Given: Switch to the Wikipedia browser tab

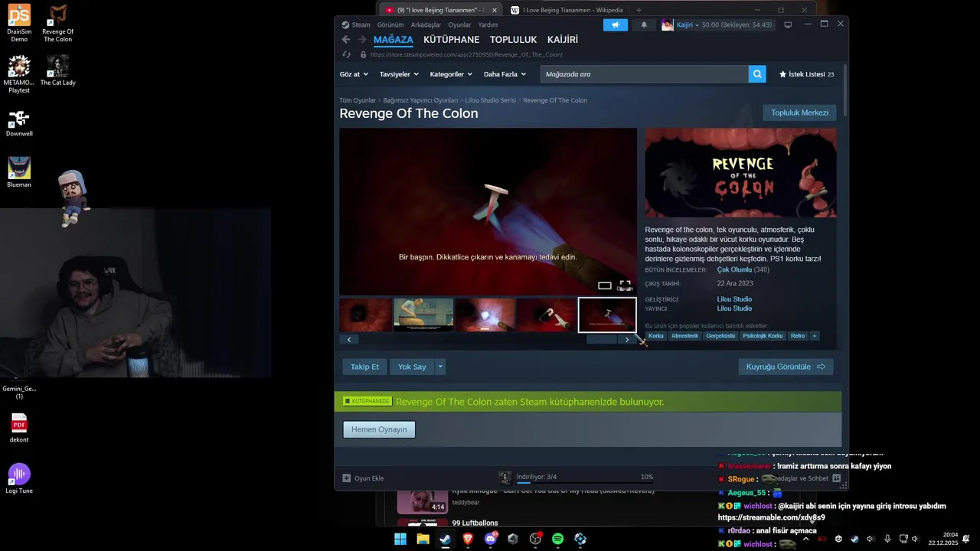Looking at the screenshot, I should pyautogui.click(x=567, y=10).
